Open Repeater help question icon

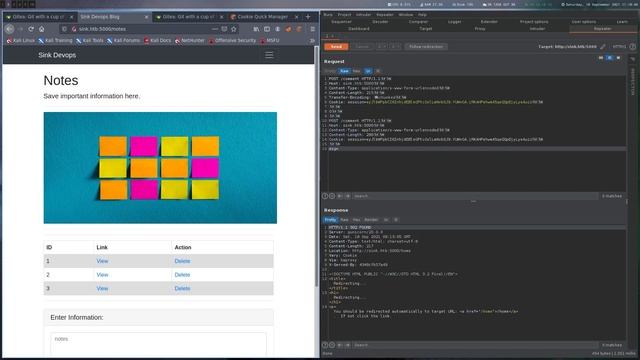[x=632, y=47]
